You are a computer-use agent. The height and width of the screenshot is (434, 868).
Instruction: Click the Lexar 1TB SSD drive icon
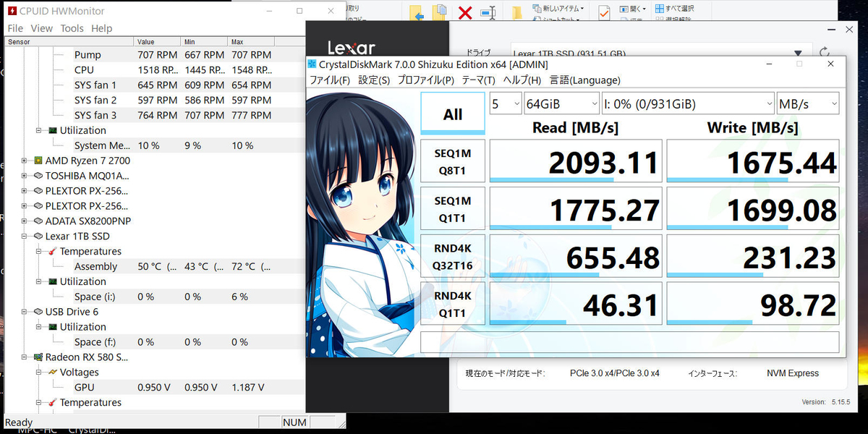[38, 237]
